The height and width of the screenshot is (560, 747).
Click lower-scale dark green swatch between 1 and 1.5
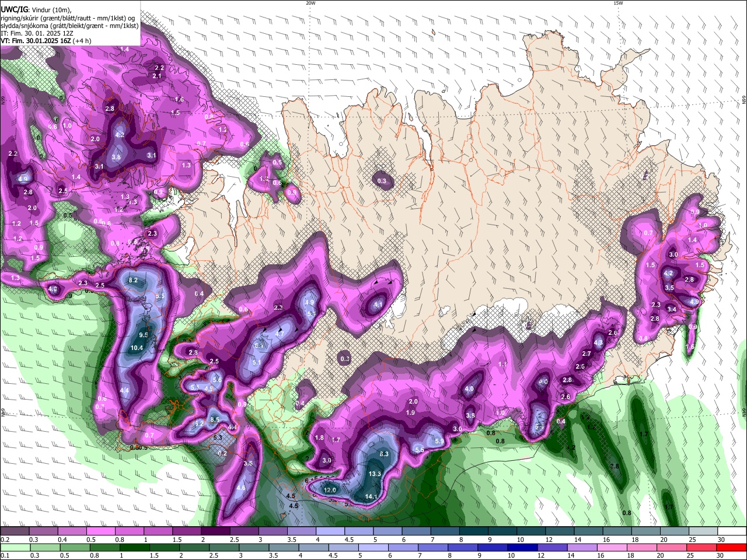(x=135, y=547)
